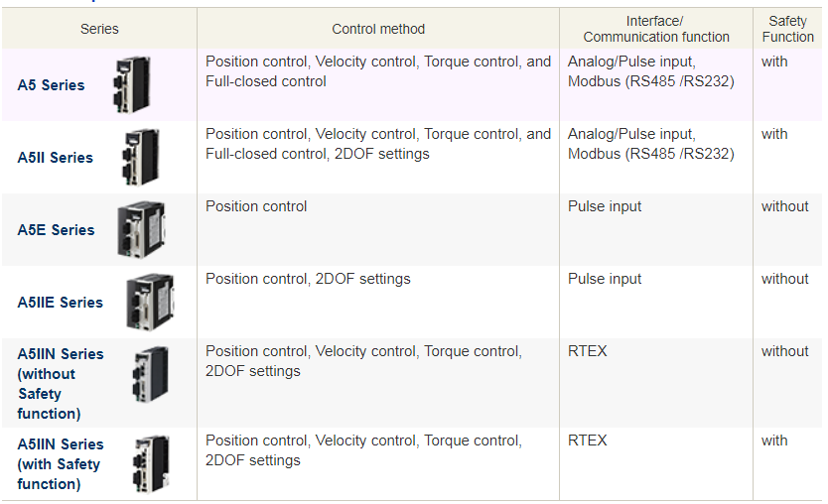Screen dimensions: 828x504
Task: Open A5IIN Series with Safety function link
Action: (61, 464)
